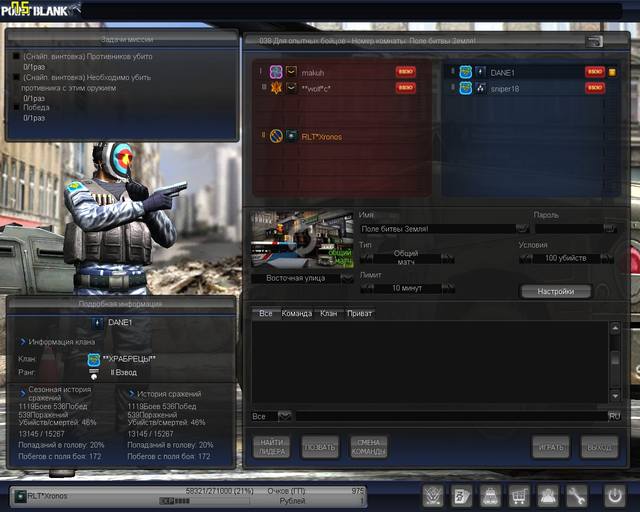
Task: Click DANE1's rank icon in blue team
Action: (x=480, y=72)
